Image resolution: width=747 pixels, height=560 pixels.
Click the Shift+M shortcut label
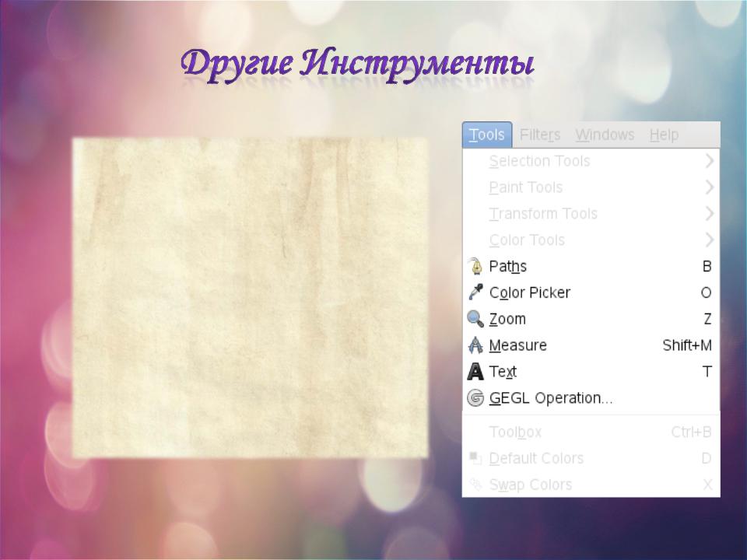687,345
